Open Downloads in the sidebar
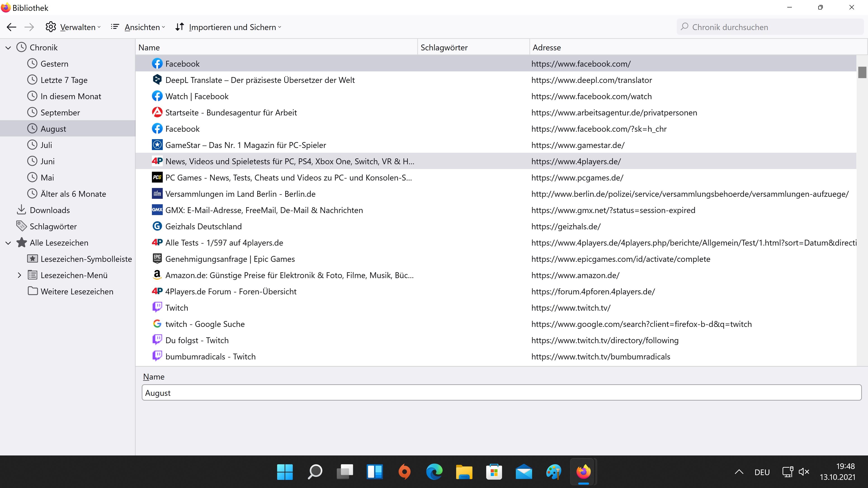This screenshot has height=488, width=868. tap(50, 210)
